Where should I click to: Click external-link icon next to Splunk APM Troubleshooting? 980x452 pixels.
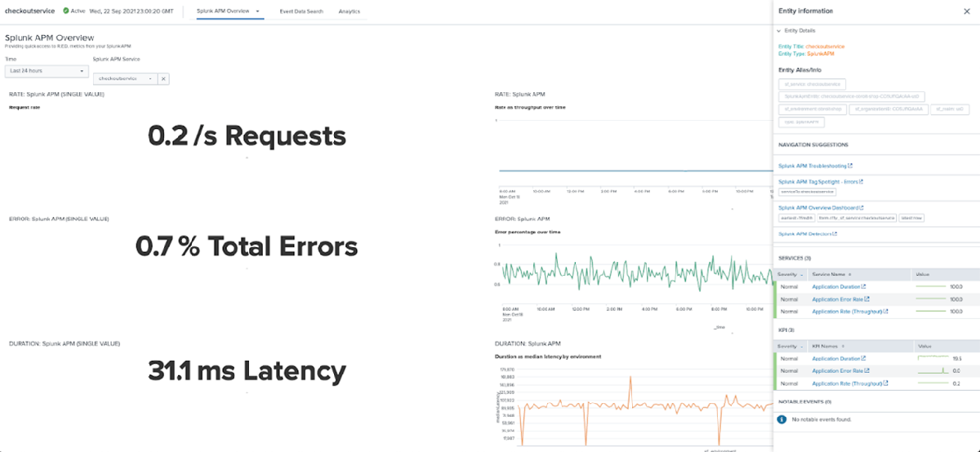(849, 166)
